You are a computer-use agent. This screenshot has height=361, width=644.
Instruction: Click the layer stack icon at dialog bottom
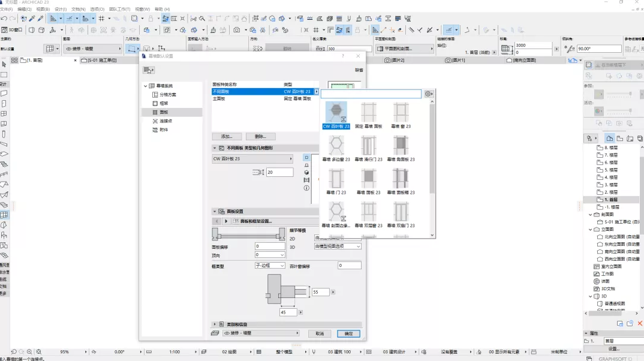click(x=215, y=333)
